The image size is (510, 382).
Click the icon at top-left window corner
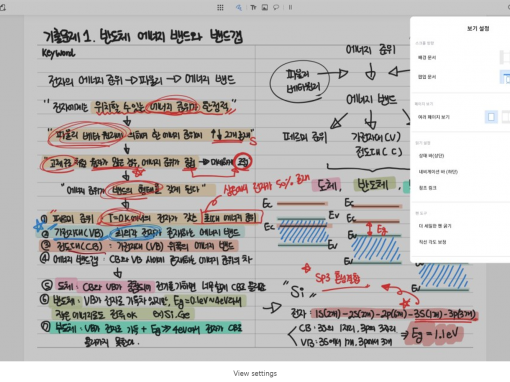(x=3, y=7)
